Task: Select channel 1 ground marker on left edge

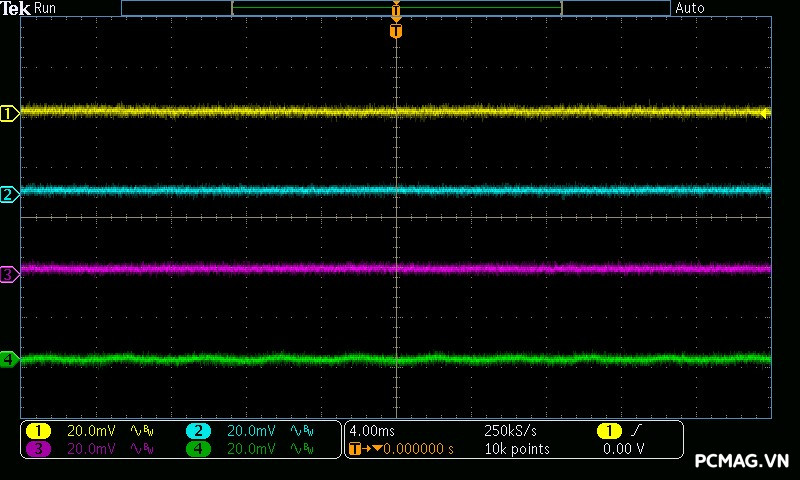Action: (9, 113)
